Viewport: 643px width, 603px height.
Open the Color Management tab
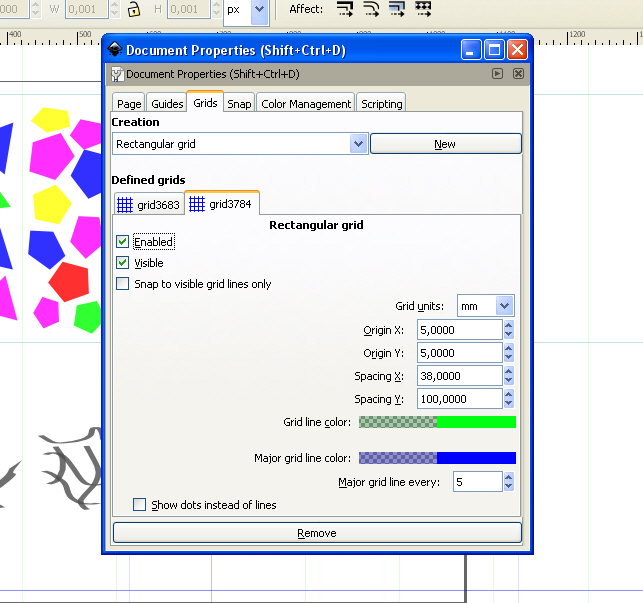coord(306,104)
